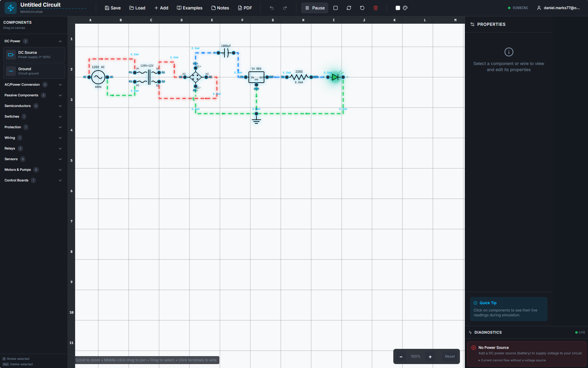Zoom out with the minus button

click(x=401, y=356)
